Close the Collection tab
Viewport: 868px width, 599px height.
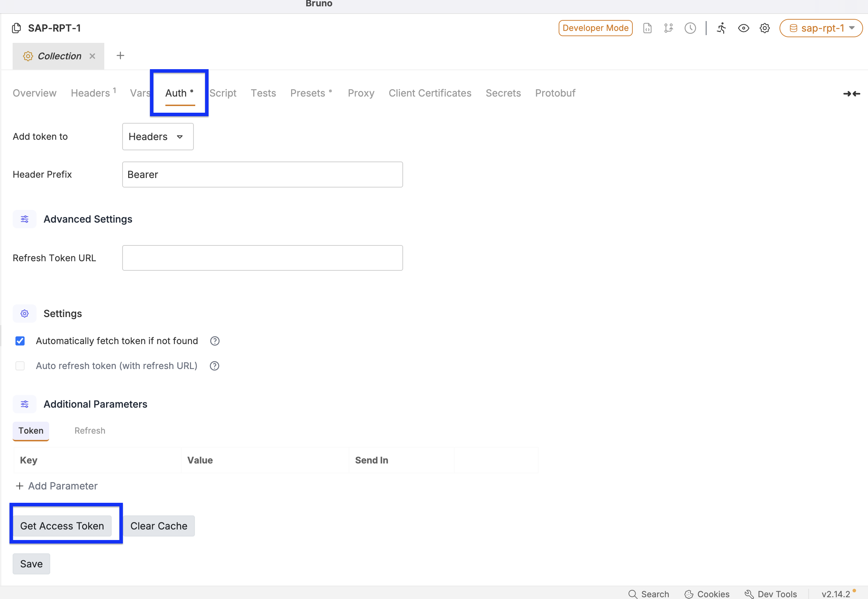tap(92, 56)
